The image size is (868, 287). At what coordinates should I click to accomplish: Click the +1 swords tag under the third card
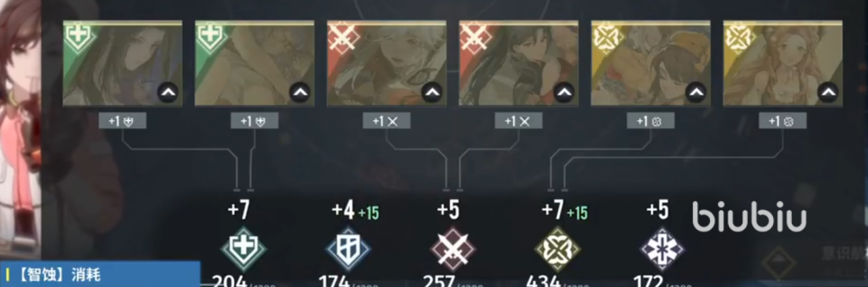click(387, 121)
